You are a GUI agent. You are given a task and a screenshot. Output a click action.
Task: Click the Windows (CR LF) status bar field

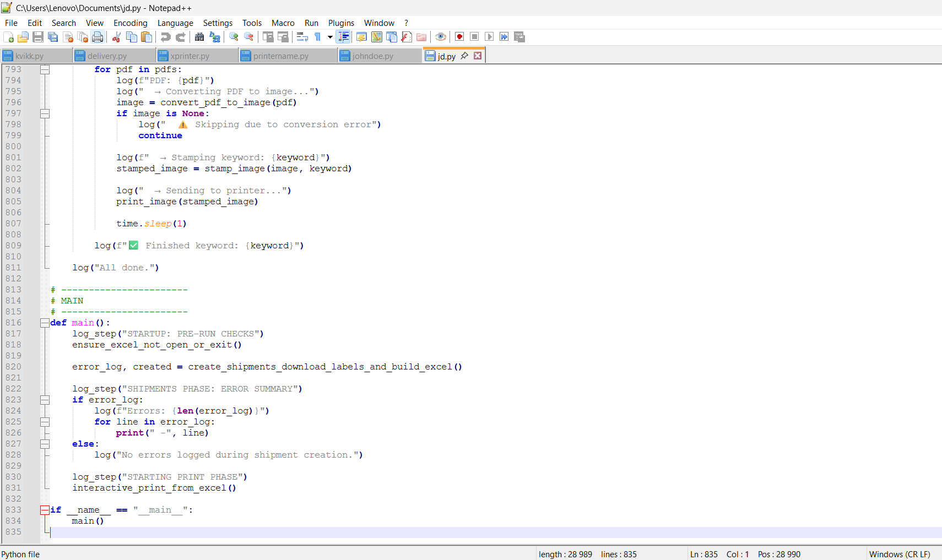click(x=900, y=554)
